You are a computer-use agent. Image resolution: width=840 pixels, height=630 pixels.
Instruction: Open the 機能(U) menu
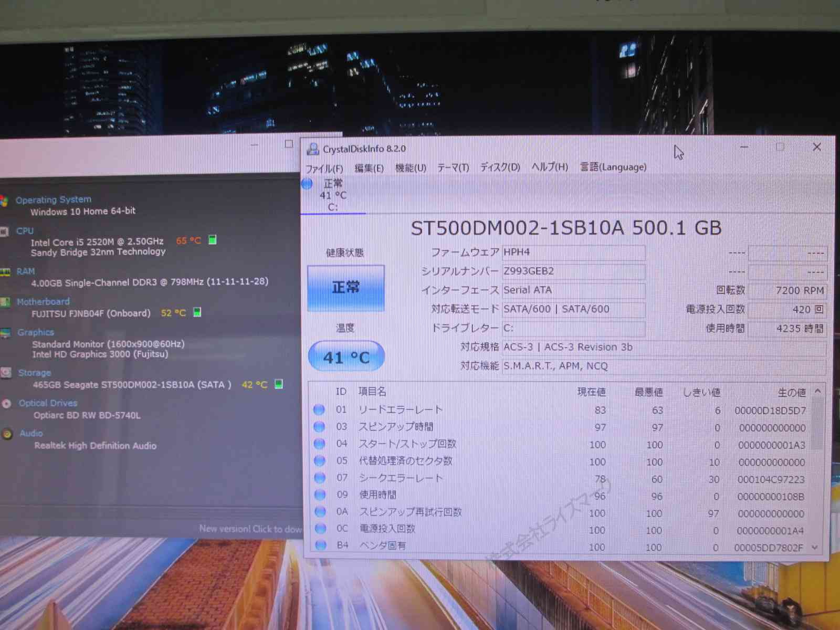411,168
